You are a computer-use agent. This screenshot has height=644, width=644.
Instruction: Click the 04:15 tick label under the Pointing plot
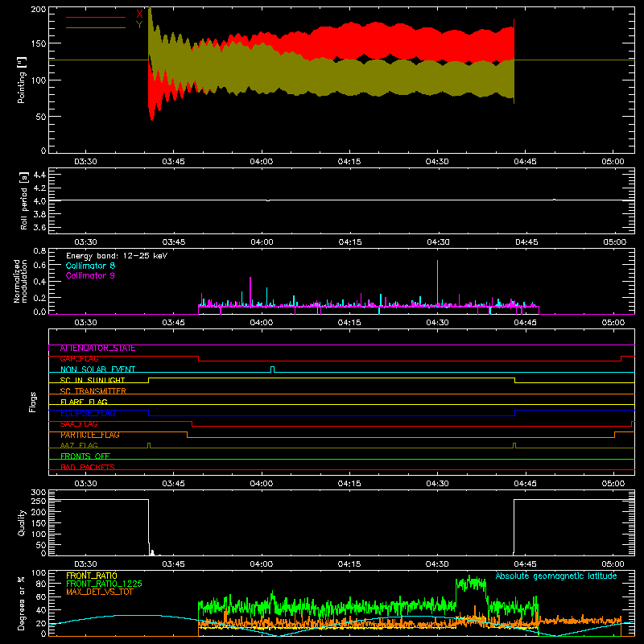click(349, 162)
